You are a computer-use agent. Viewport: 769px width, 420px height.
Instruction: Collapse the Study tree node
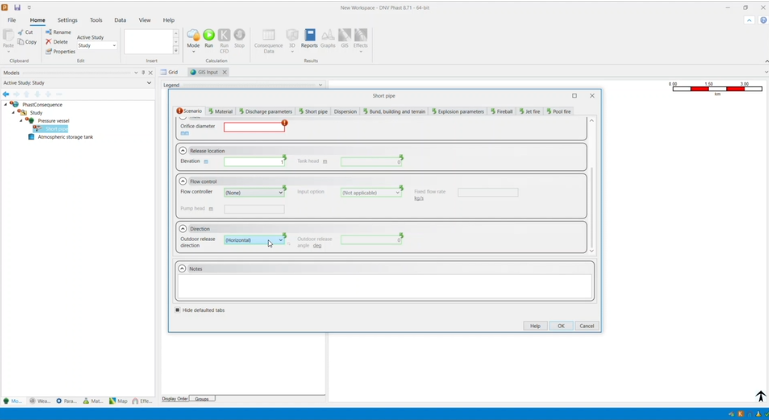[x=14, y=113]
